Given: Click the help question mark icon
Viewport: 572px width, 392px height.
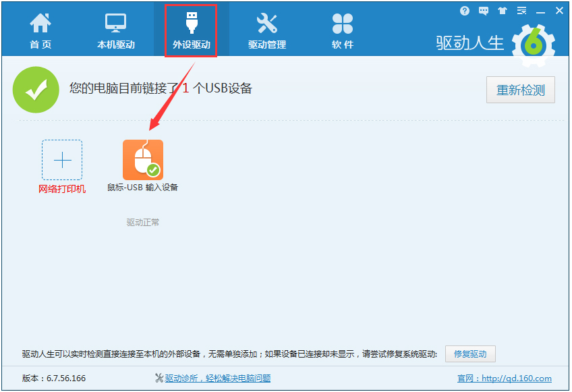Looking at the screenshot, I should coord(464,11).
